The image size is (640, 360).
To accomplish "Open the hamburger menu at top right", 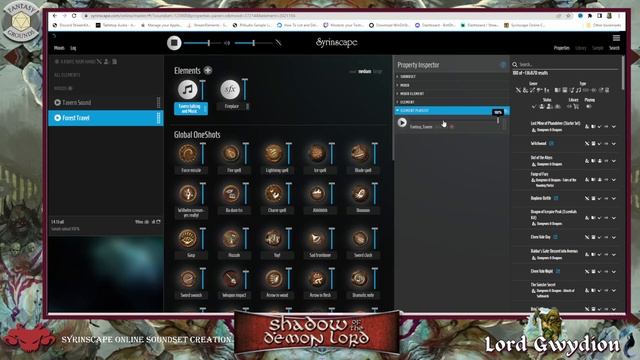I will 616,38.
